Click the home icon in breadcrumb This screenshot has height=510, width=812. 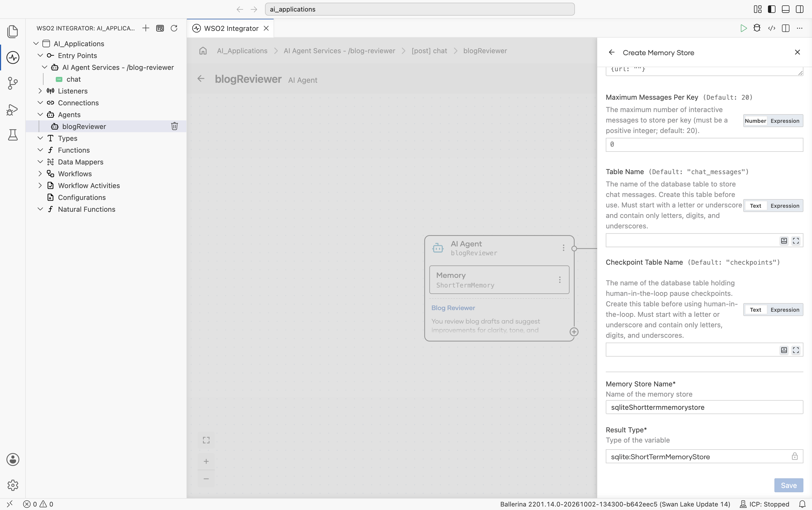click(x=203, y=51)
